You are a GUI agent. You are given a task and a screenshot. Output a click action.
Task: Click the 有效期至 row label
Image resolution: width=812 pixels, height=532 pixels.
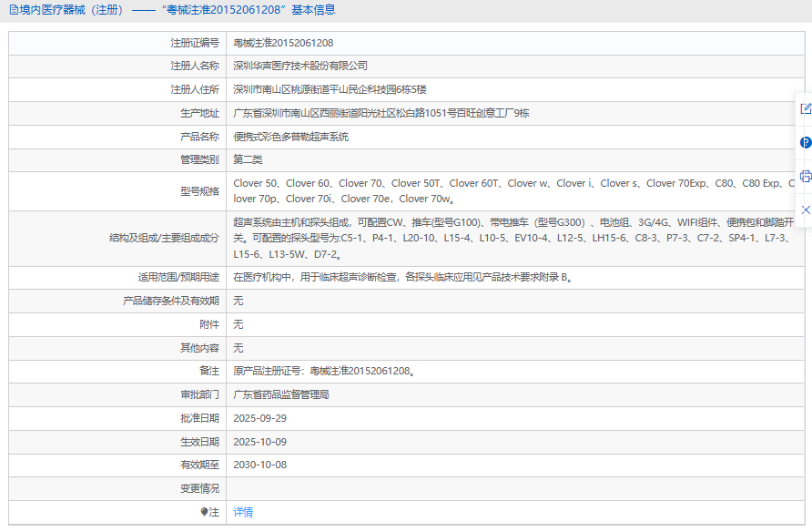(x=200, y=465)
